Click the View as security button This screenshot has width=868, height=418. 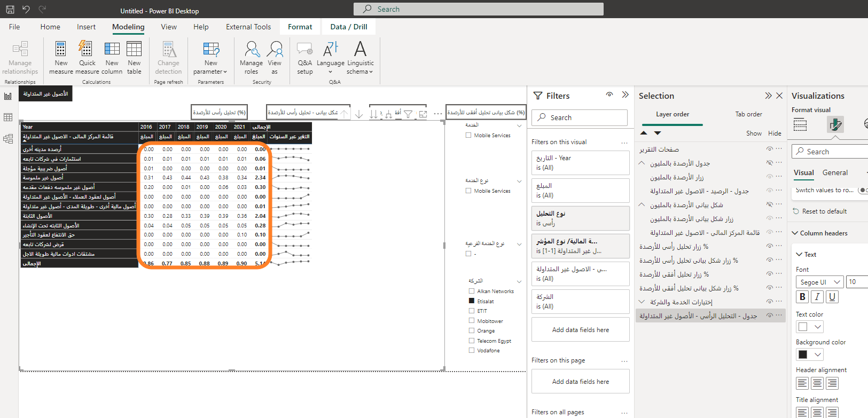(275, 58)
